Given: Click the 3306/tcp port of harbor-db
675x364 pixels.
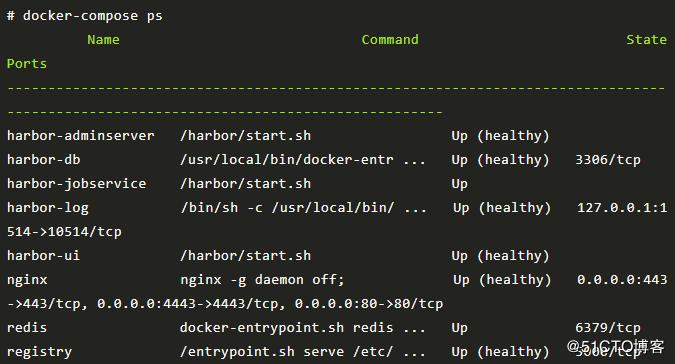Looking at the screenshot, I should tap(608, 160).
